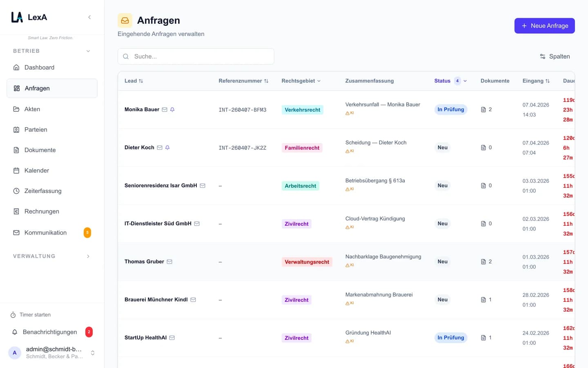588x368 pixels.
Task: Open the Status filter dropdown
Action: (450, 81)
